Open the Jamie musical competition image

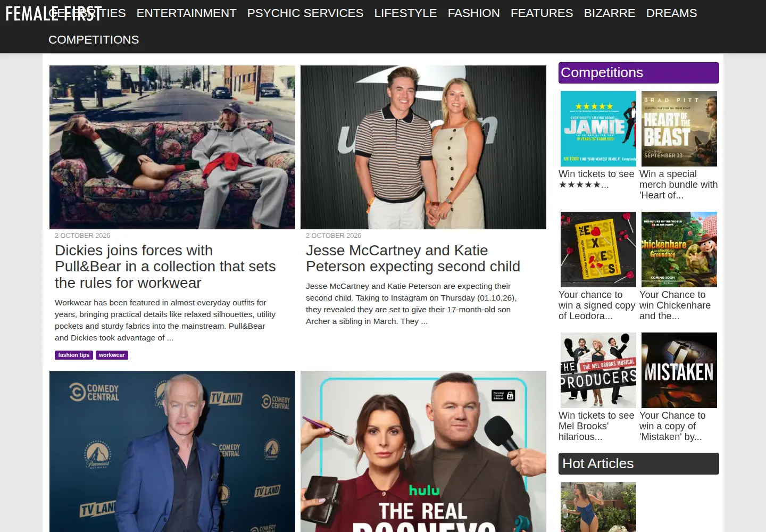point(598,129)
